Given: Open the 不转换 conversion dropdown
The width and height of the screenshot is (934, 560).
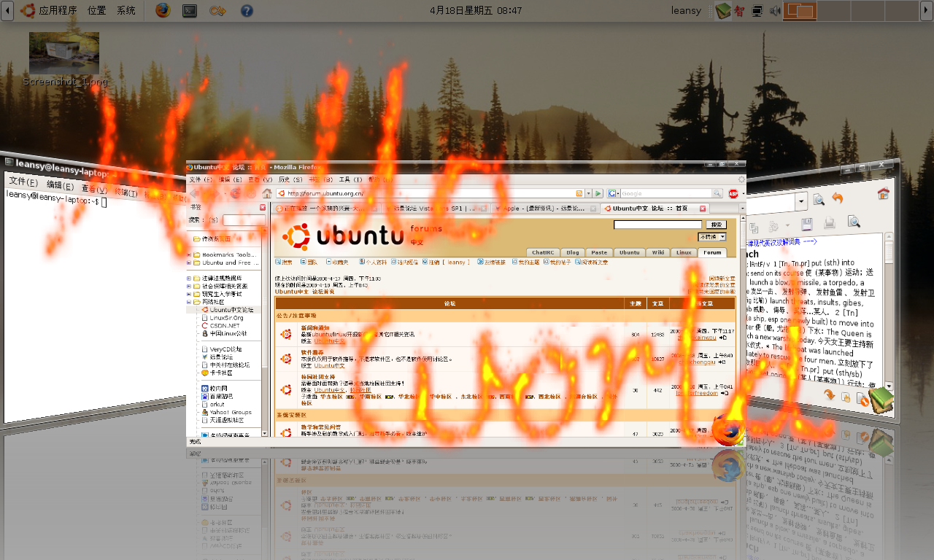Looking at the screenshot, I should tap(712, 237).
